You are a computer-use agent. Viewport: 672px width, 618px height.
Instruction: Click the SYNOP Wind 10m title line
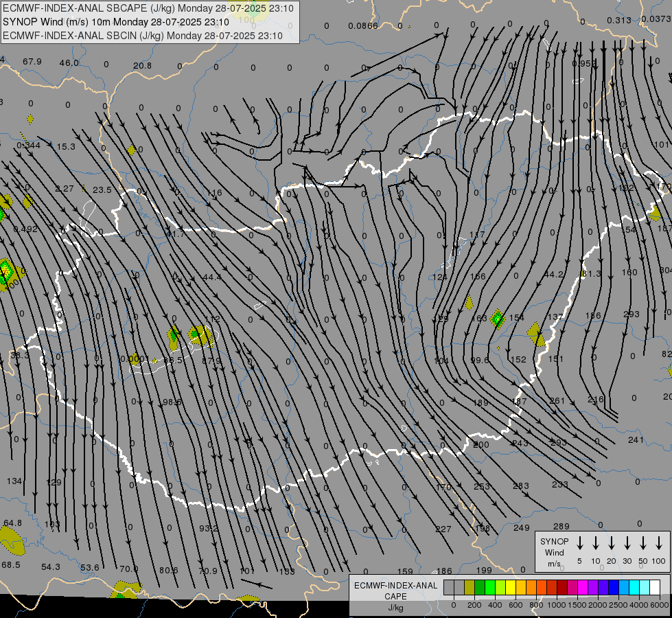pos(116,22)
